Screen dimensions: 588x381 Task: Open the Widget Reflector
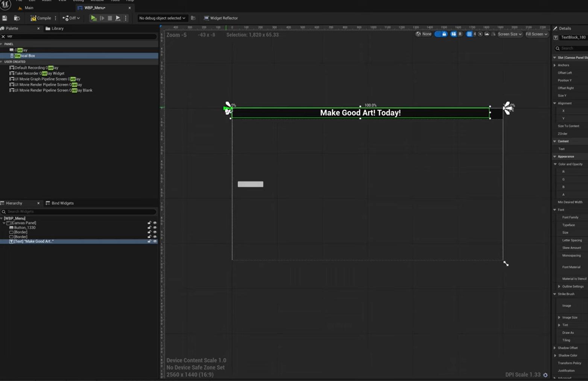tap(221, 18)
